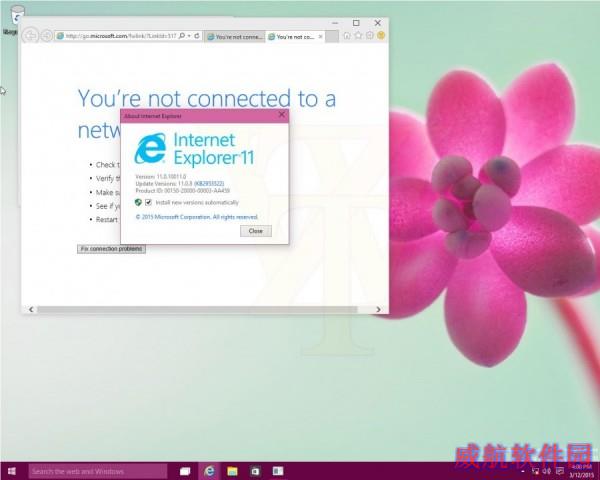Screen dimensions: 600x480
Task: Click the horizontal scrollbar right arrow
Action: [x=378, y=309]
